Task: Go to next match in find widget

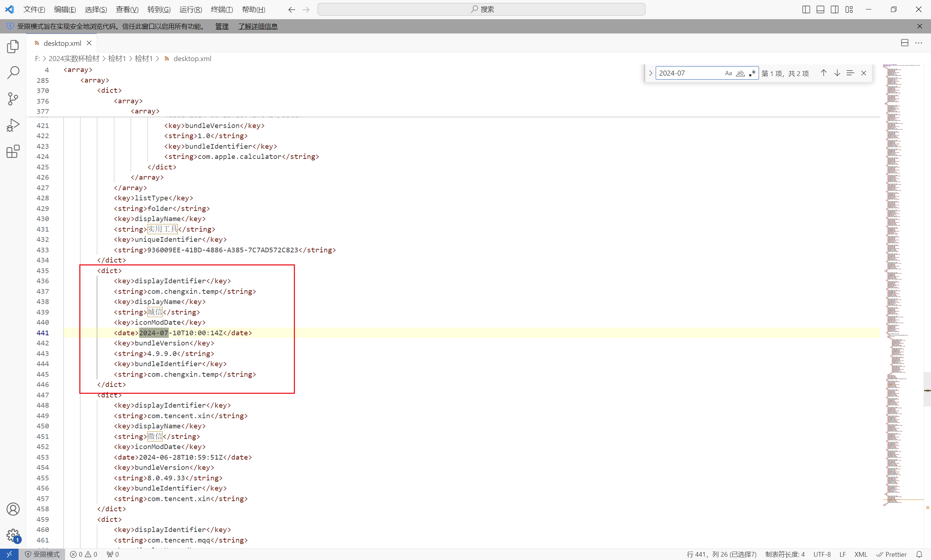Action: click(x=837, y=73)
